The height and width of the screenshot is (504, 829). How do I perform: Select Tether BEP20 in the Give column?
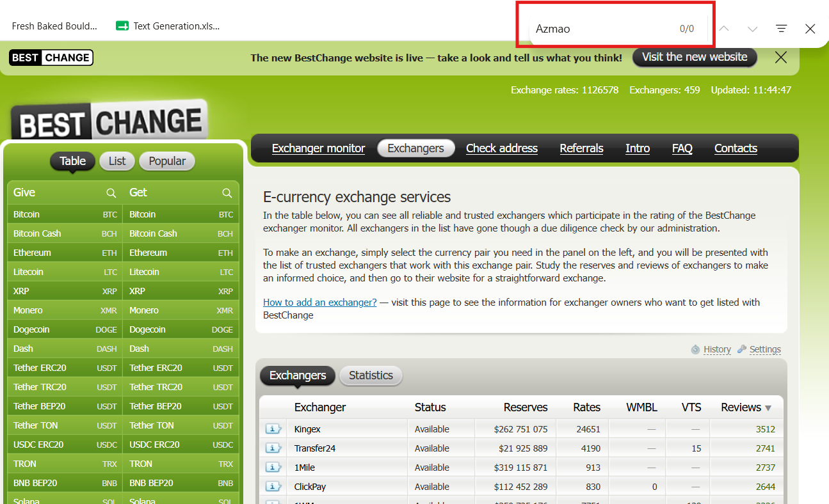tap(65, 406)
